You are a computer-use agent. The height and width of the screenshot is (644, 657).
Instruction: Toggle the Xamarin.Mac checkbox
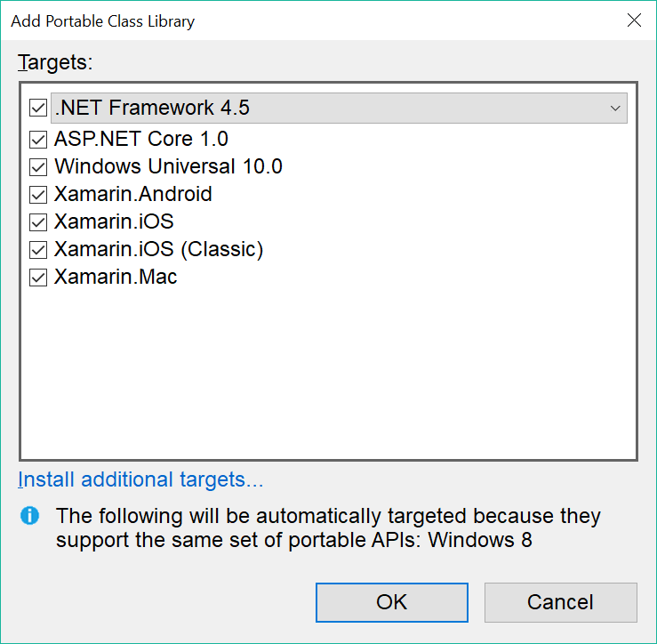coord(38,278)
